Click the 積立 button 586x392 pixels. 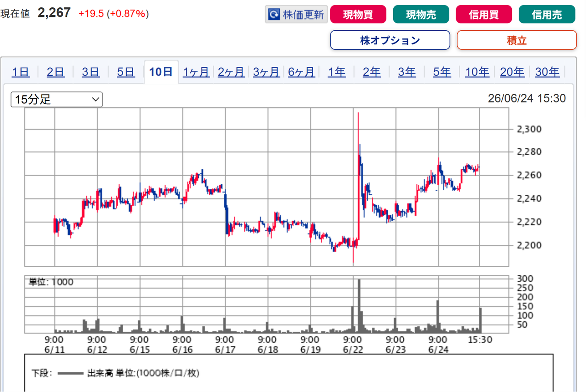[517, 40]
